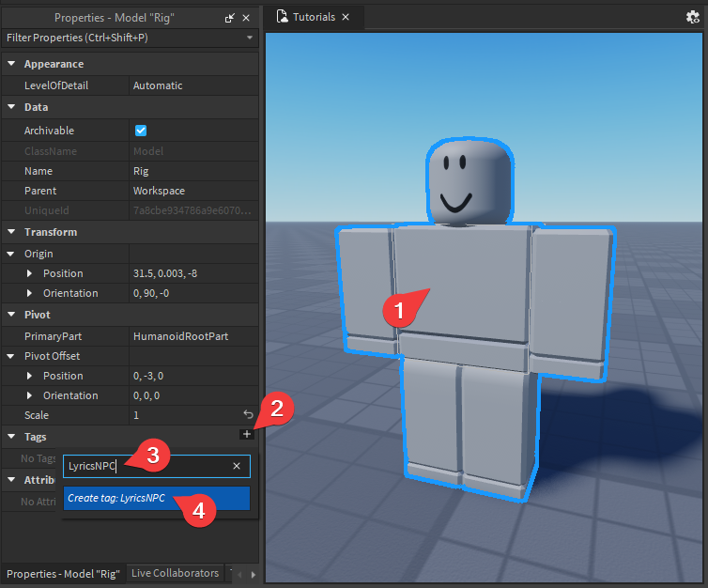Switch to the Live Collaborators tab
The width and height of the screenshot is (708, 588).
(175, 573)
